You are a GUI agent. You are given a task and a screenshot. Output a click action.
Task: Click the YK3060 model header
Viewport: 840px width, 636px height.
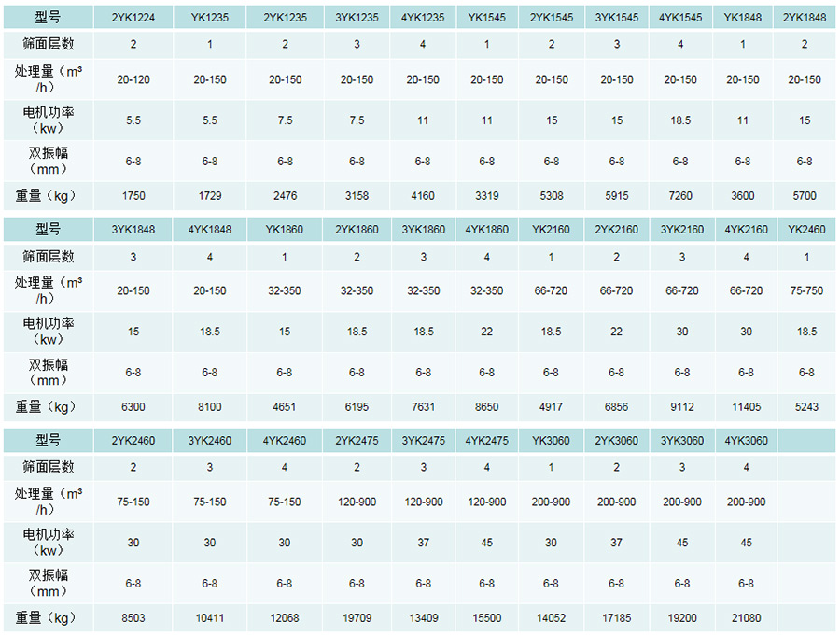[551, 440]
